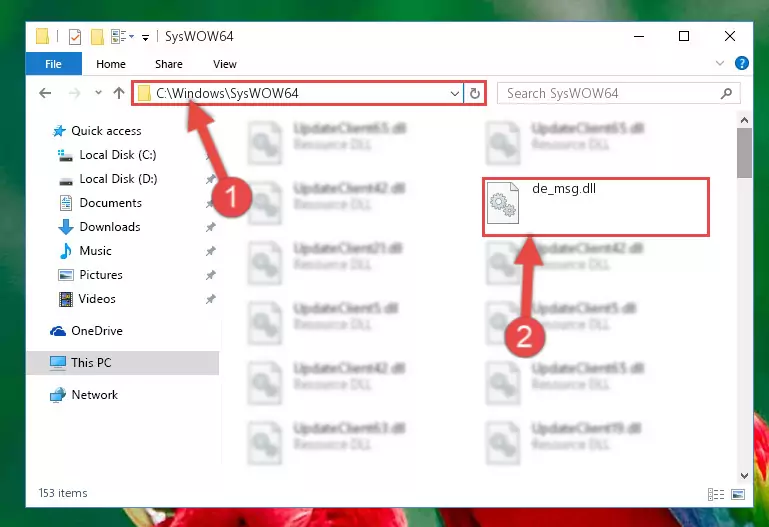Switch to Large icons view in status bar
This screenshot has height=527, width=769.
point(738,494)
